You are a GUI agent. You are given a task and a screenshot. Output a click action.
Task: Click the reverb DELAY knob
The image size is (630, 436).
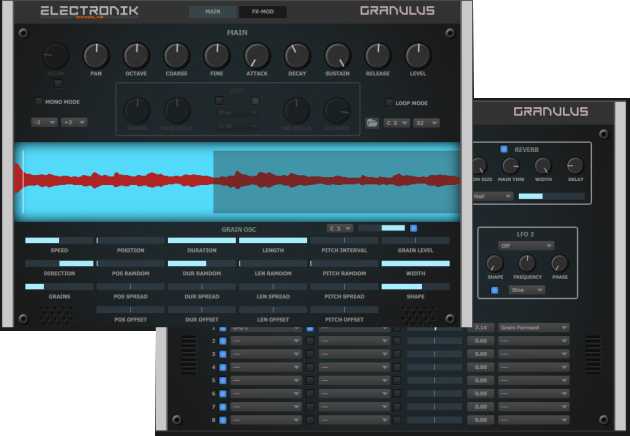click(x=575, y=166)
